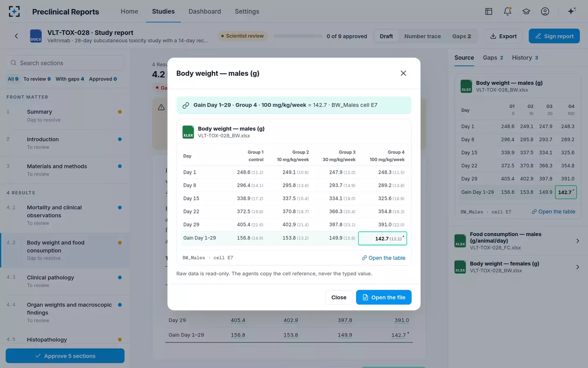Open the layout panel icon in header

489,11
